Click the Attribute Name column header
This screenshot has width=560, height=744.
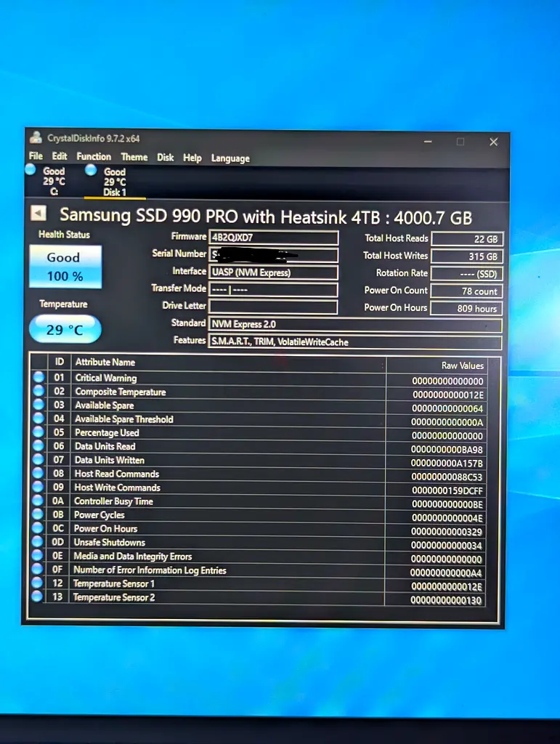(105, 362)
